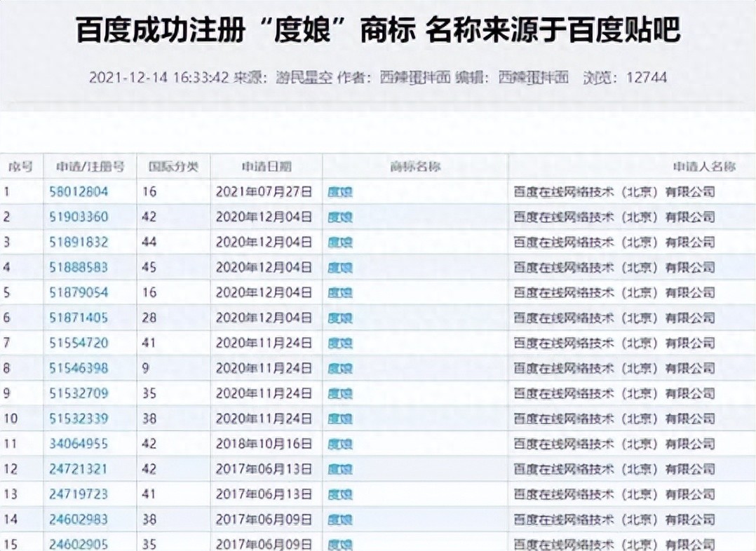The height and width of the screenshot is (551, 756).
Task: Open registration number 58012804 link
Action: click(x=79, y=191)
